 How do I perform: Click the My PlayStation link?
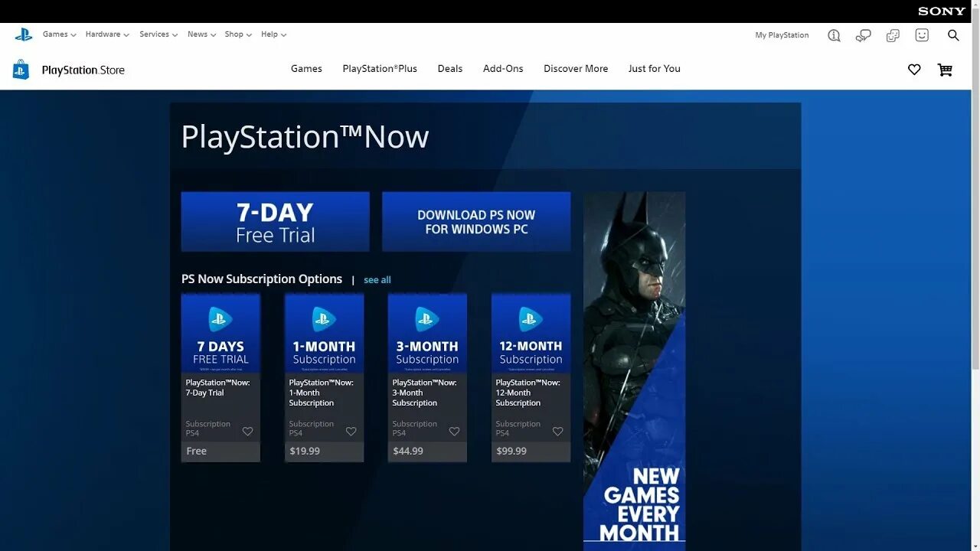coord(782,35)
